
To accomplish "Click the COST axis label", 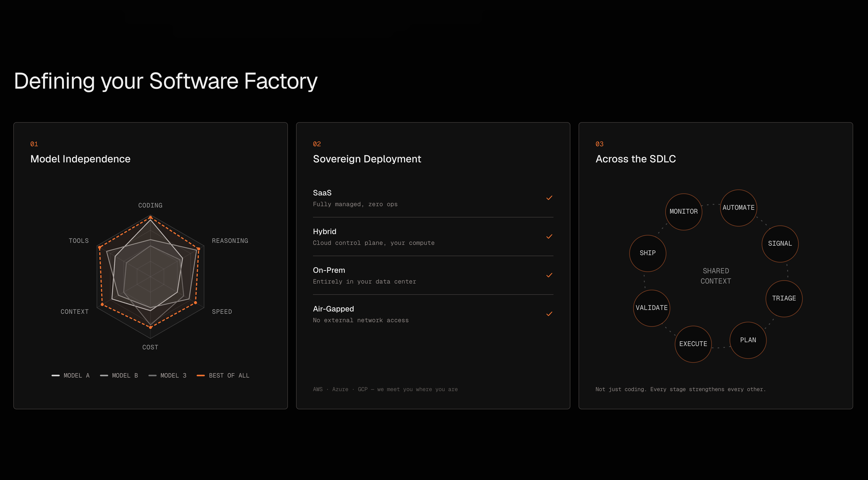I will 150,347.
